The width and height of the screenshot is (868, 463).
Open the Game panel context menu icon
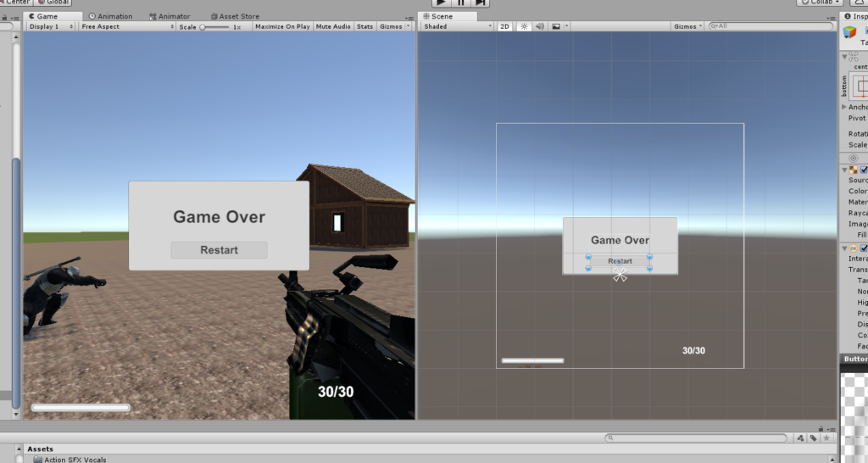pos(409,19)
